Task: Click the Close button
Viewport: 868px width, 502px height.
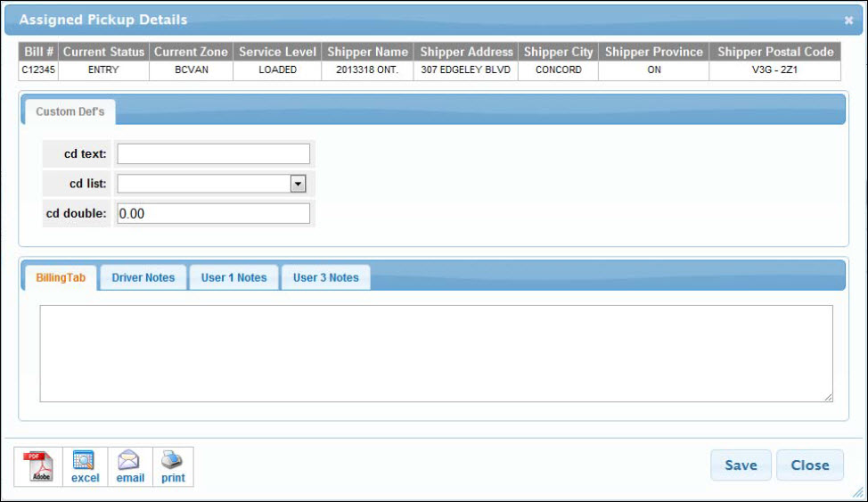Action: [x=810, y=465]
